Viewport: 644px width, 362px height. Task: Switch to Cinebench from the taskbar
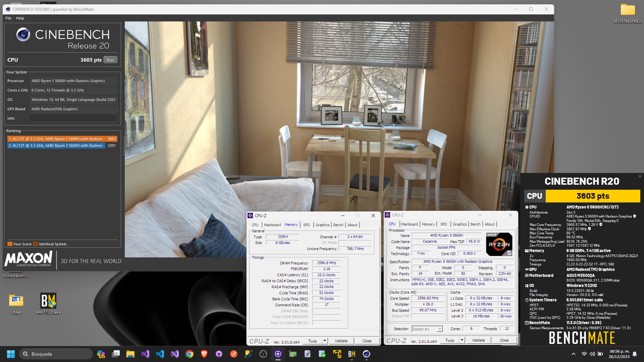click(x=367, y=354)
